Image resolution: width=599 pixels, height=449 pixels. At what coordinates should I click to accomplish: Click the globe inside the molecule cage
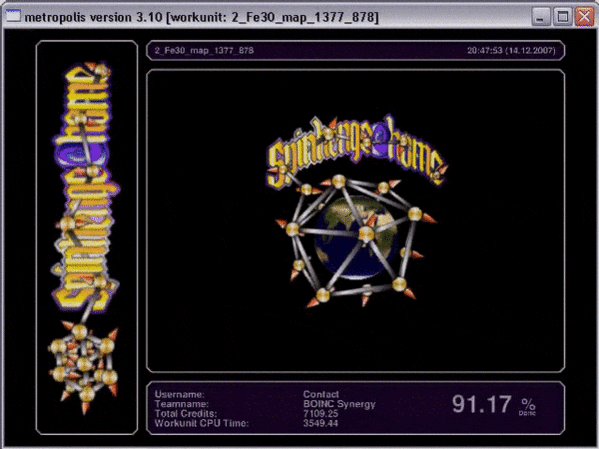355,236
